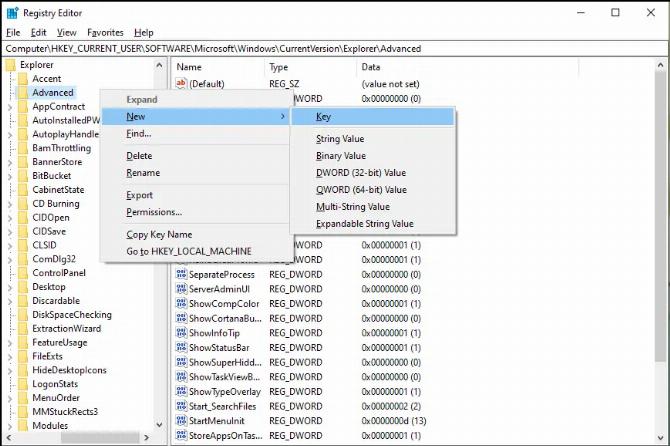Choose Export in context menu
This screenshot has width=670, height=446.
coord(196,195)
